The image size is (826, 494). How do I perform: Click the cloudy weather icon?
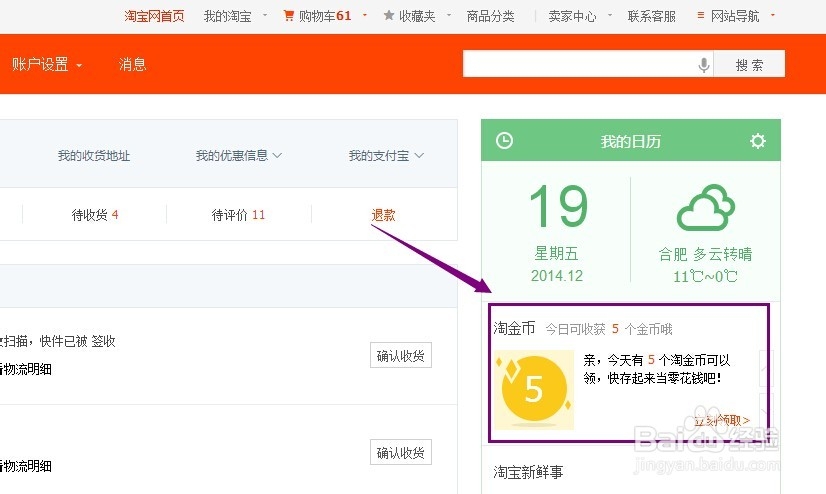click(x=705, y=208)
